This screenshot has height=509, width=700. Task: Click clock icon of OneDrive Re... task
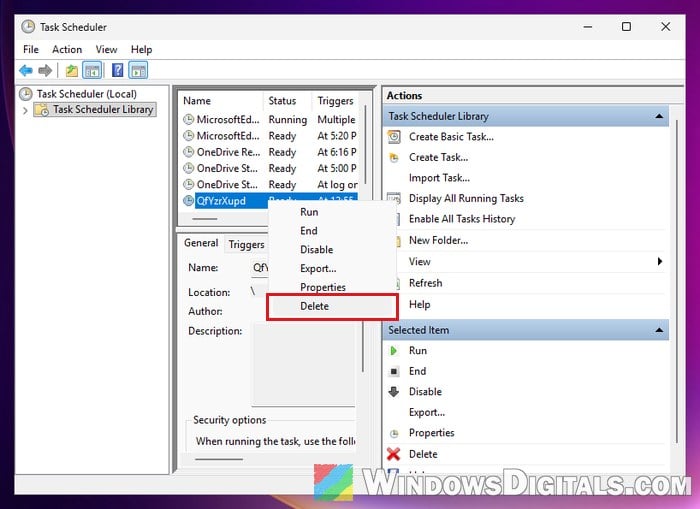click(x=189, y=152)
